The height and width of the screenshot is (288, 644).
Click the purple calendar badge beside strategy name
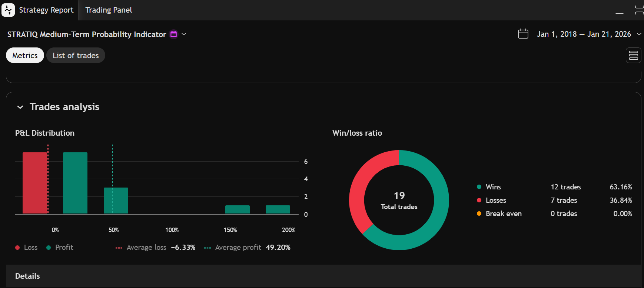tap(173, 34)
